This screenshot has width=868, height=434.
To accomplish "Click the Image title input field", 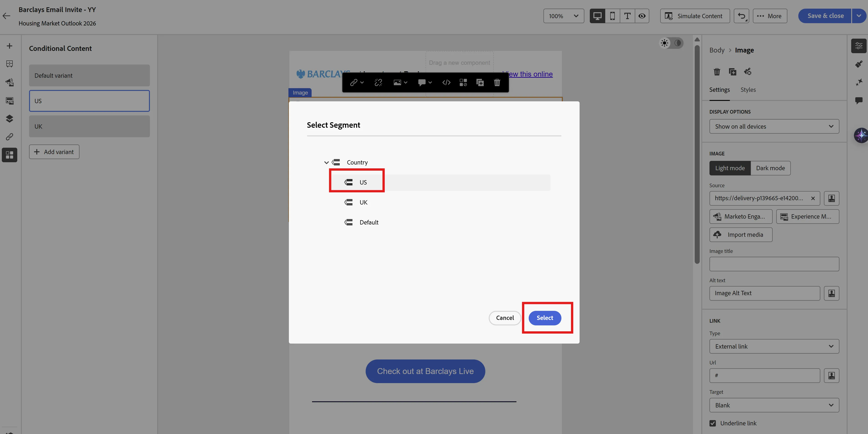I will (x=774, y=264).
